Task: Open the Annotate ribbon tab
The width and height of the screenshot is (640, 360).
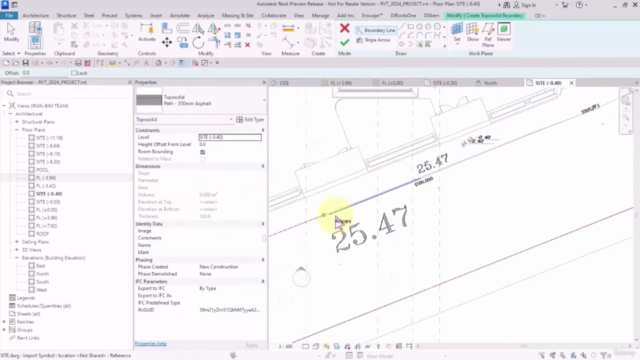Action: tap(180, 16)
